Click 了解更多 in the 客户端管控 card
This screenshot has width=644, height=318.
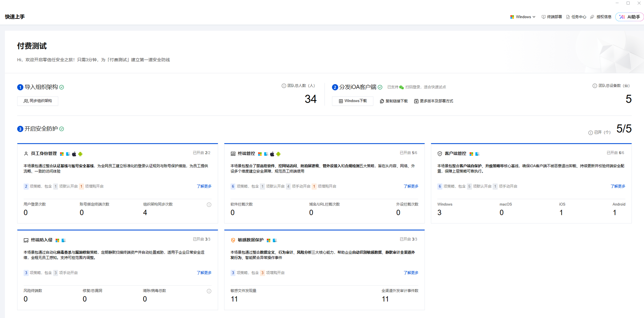tap(617, 186)
